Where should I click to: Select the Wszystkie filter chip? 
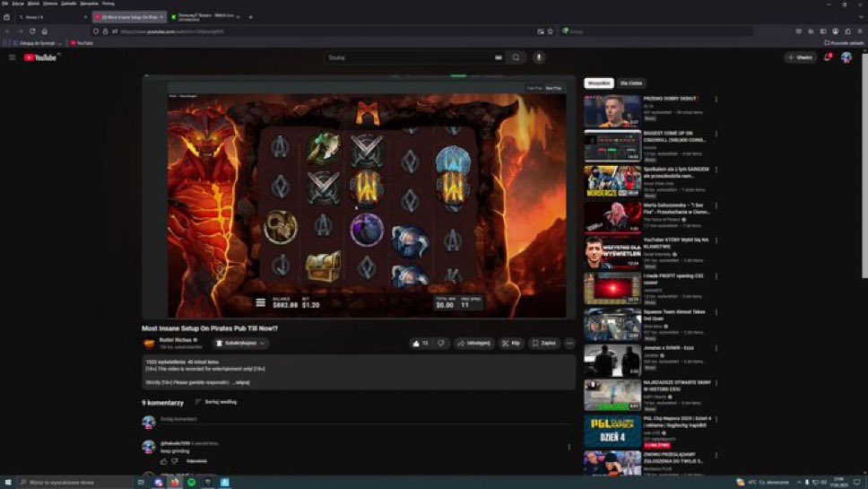tap(599, 83)
